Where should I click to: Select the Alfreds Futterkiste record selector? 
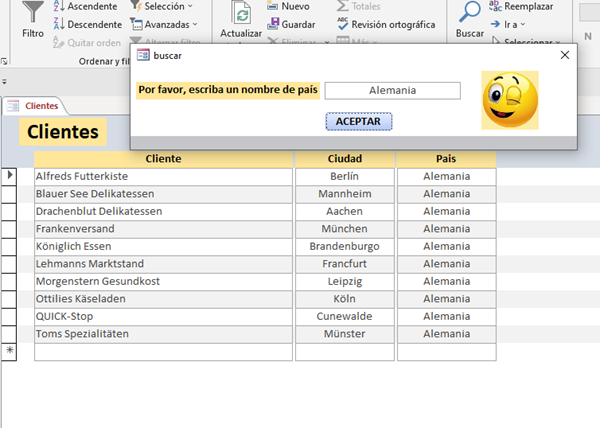click(x=10, y=176)
